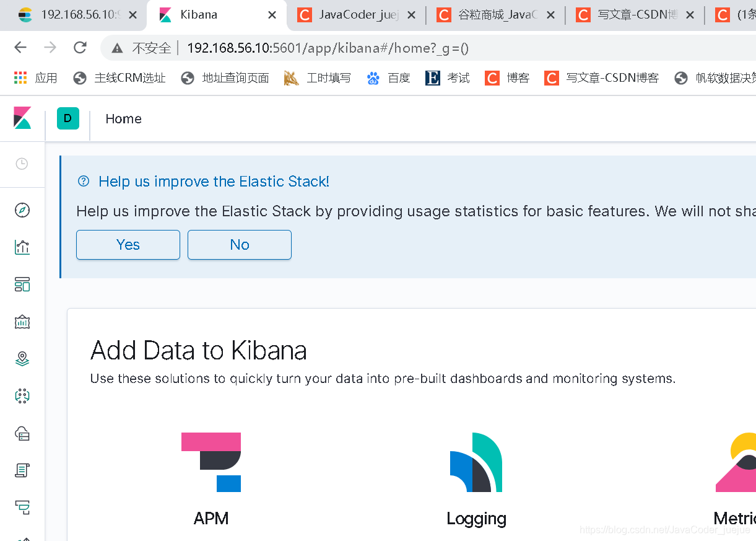Open the Maps pin icon in sidebar
Image resolution: width=756 pixels, height=541 pixels.
22,359
